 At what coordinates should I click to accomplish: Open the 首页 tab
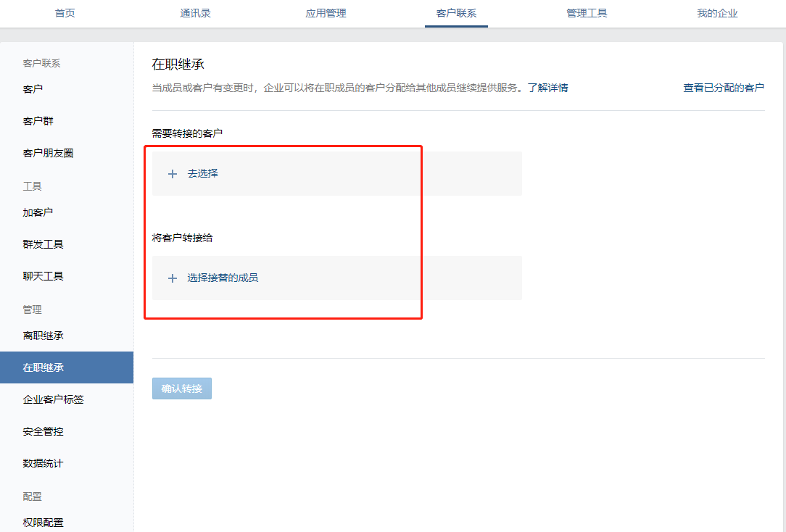(65, 13)
